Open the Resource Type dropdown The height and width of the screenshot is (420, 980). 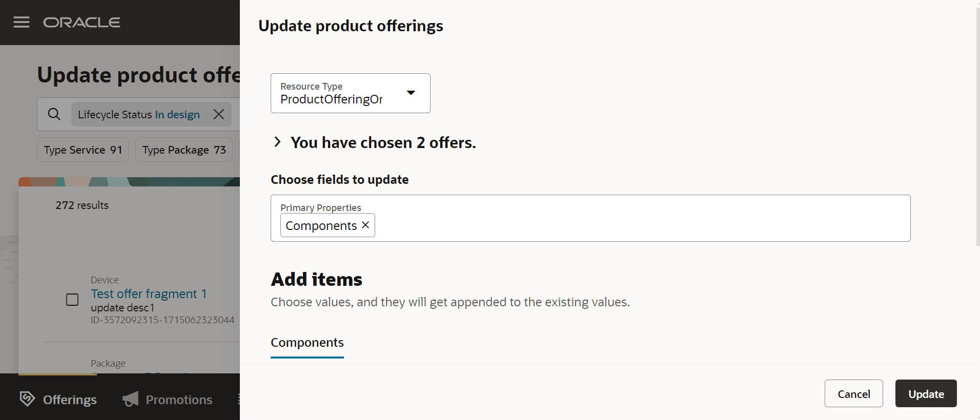click(350, 93)
